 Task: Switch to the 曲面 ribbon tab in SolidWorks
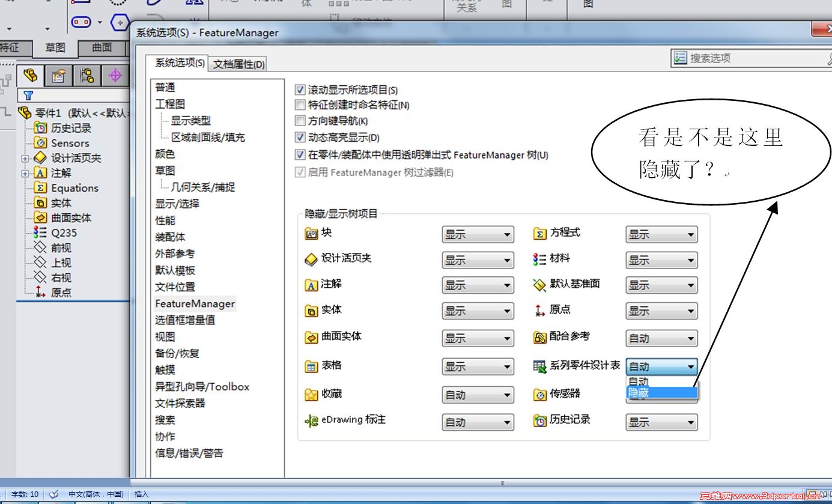click(102, 47)
